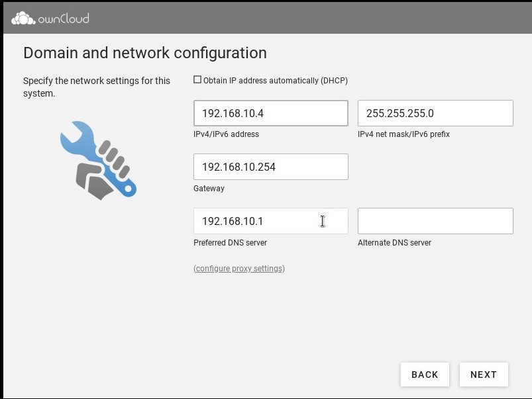Click the ownCloud wordmark in header
This screenshot has width=532, height=399.
[x=64, y=19]
